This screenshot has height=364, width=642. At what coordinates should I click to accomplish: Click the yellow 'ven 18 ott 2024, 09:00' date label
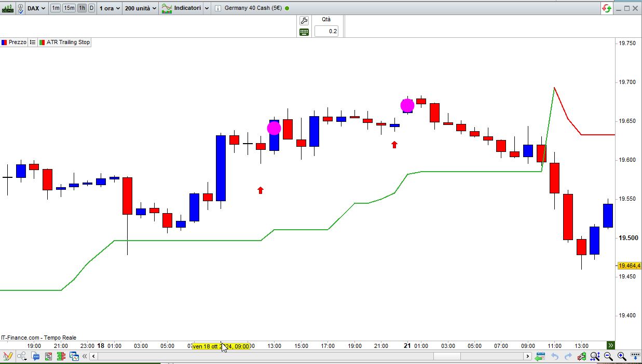tap(221, 346)
